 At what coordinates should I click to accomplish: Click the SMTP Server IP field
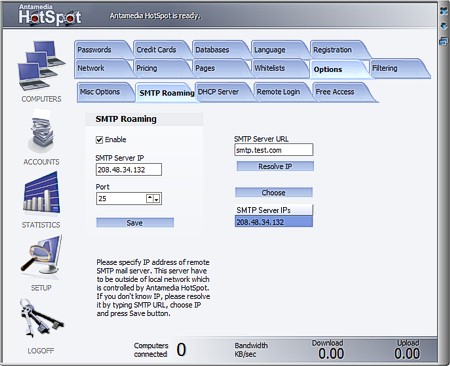click(x=129, y=170)
